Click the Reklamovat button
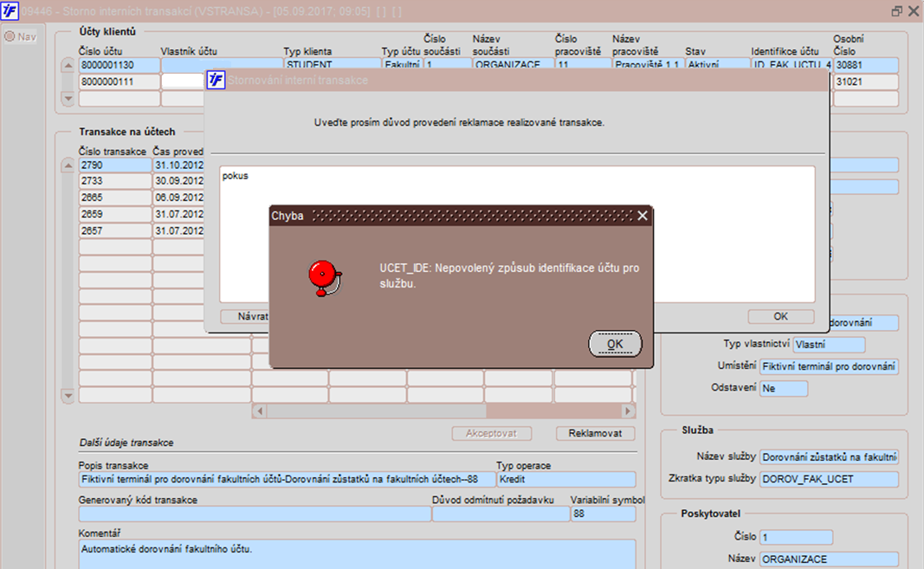 click(x=595, y=433)
